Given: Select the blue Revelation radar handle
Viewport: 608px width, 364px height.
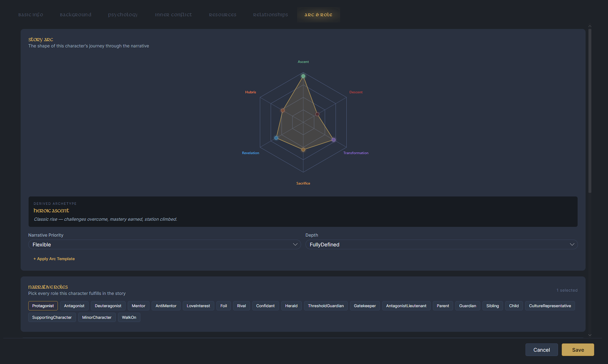Looking at the screenshot, I should click(276, 138).
